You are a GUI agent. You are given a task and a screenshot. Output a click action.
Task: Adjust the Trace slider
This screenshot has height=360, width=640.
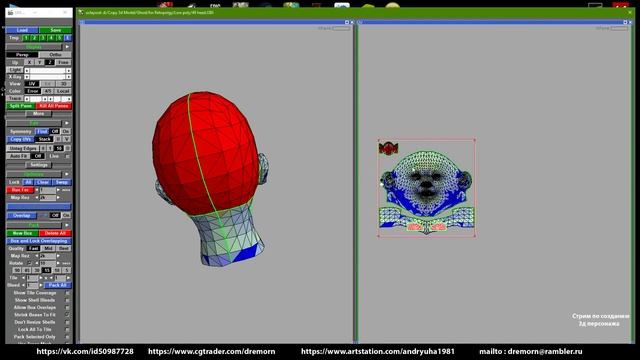(x=47, y=99)
